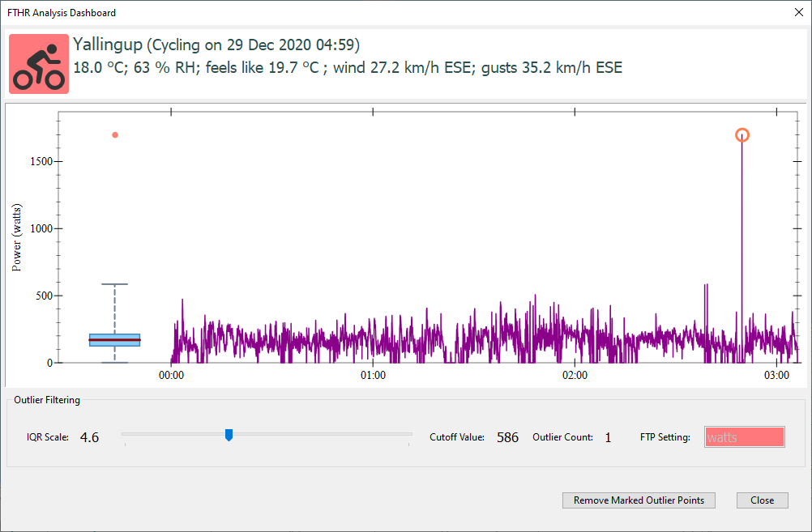The width and height of the screenshot is (812, 532).
Task: Click the 03:00 time axis label
Action: [777, 375]
